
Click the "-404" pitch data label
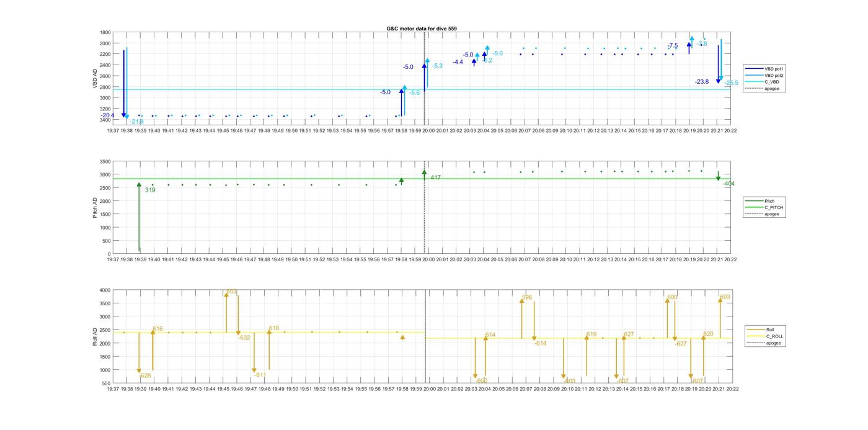click(x=728, y=184)
